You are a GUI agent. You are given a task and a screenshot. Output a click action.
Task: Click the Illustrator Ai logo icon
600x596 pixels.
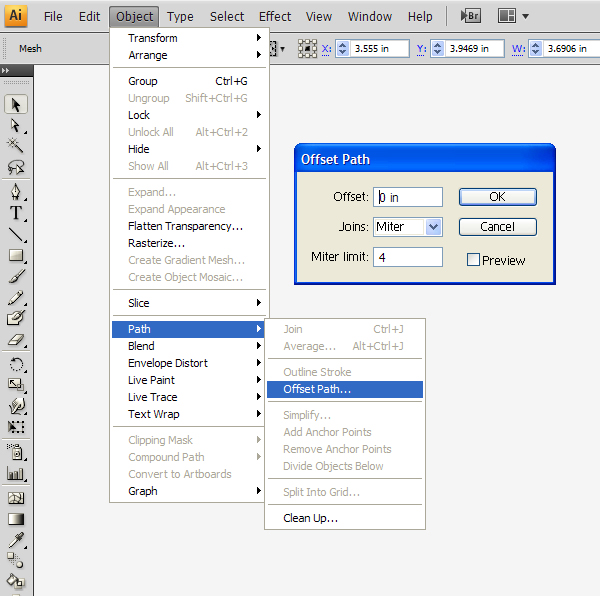pos(16,16)
